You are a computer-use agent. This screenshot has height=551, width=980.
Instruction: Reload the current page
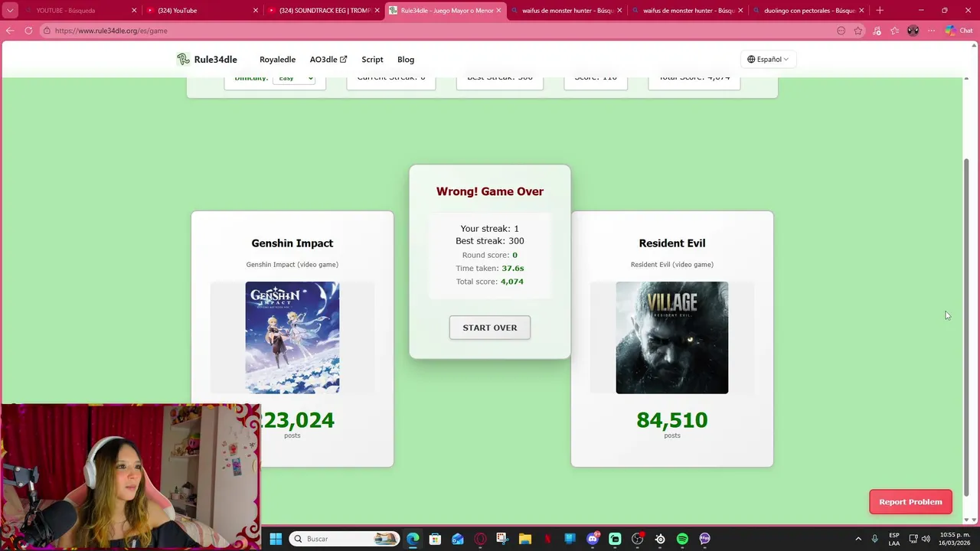(28, 31)
